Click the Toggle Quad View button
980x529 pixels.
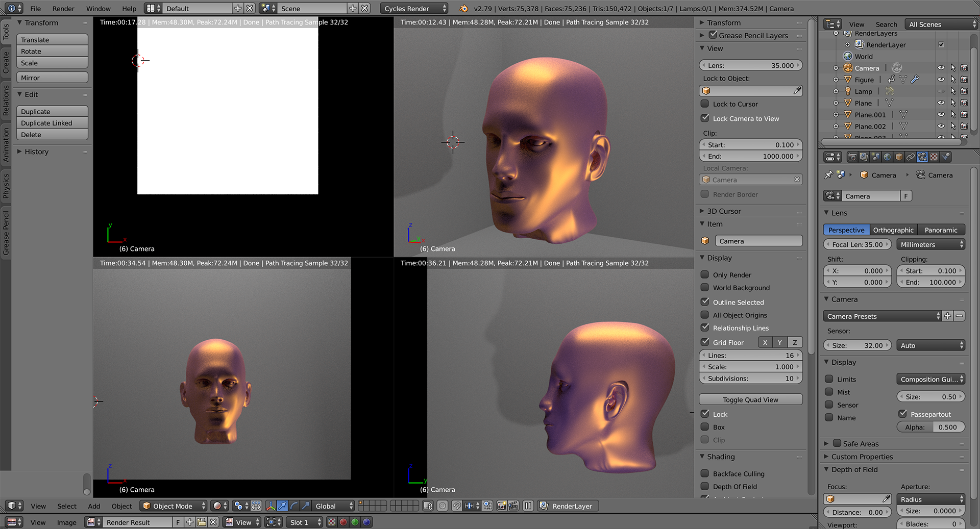pos(750,399)
